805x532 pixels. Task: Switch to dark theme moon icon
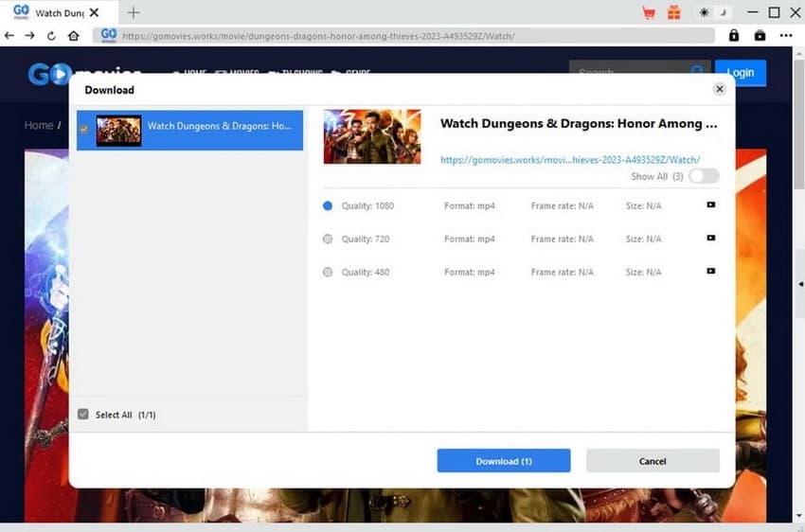pos(723,12)
